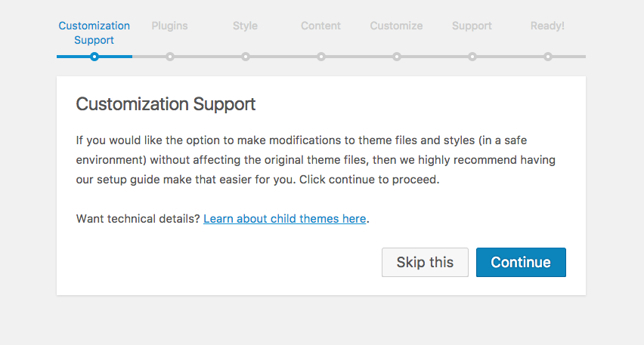The height and width of the screenshot is (345, 644).
Task: Select the step dot under Style
Action: 246,57
